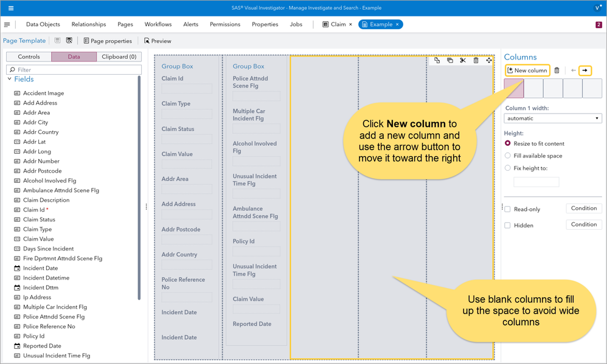Click the save template icon beside Page Template
Screen dimensions: 607x364
[57, 41]
